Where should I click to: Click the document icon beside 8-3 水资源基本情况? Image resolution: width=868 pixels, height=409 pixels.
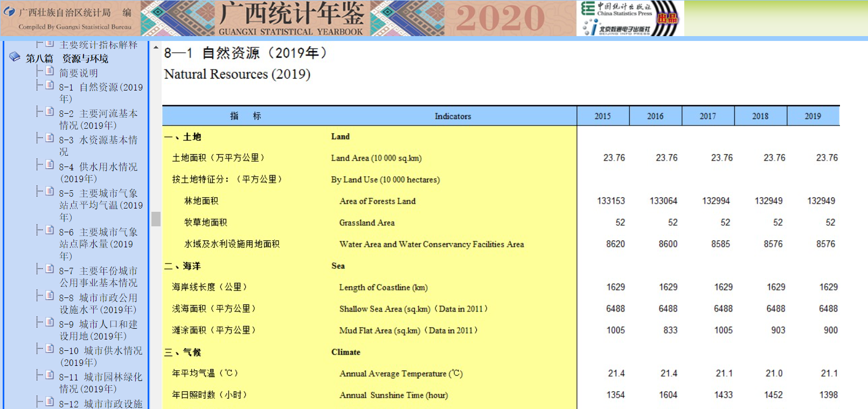click(50, 138)
